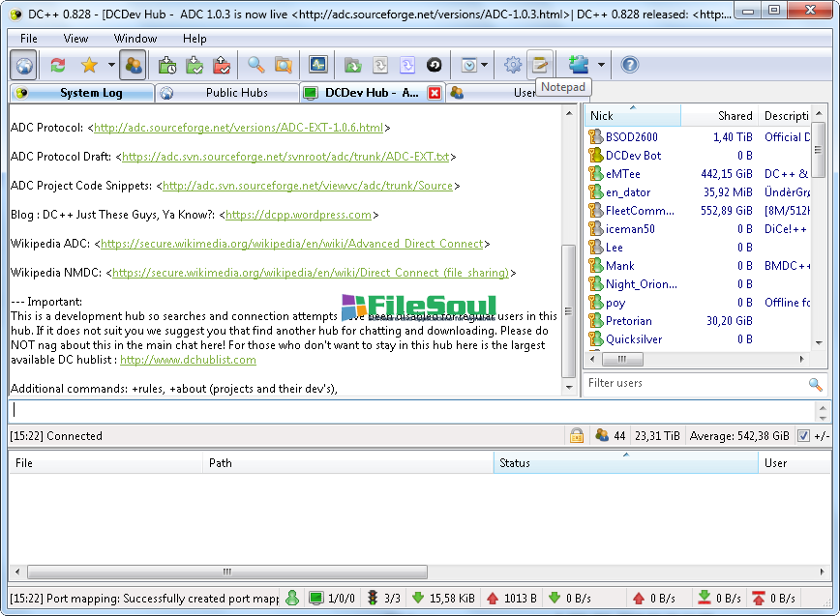
Task: Click the hub count icon showing 1/0/0
Action: tap(316, 598)
